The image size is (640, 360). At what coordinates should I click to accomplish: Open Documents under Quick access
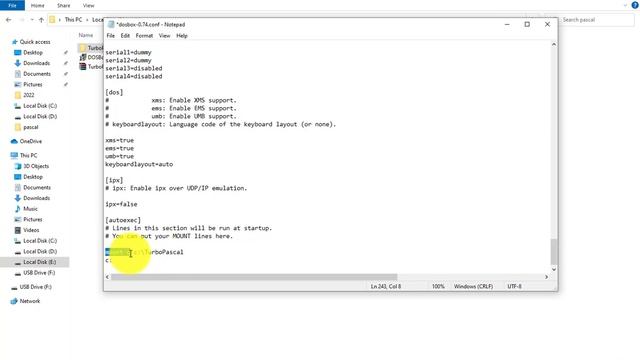pyautogui.click(x=37, y=74)
